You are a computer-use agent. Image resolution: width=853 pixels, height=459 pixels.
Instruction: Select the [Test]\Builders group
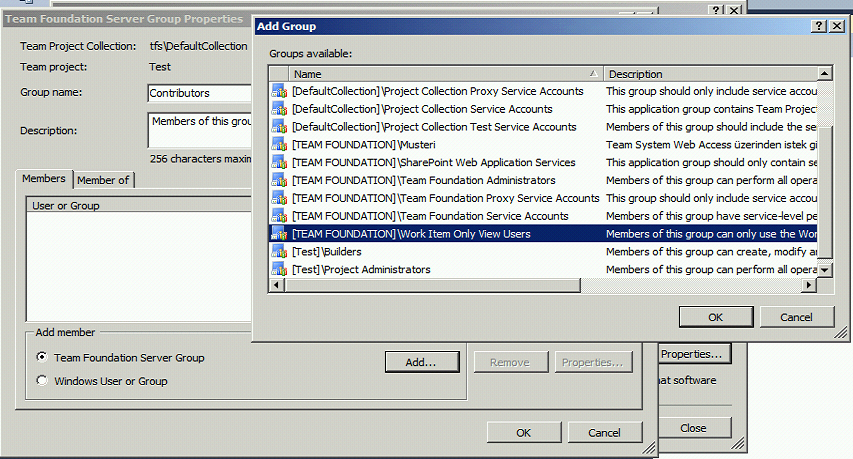[x=543, y=252]
